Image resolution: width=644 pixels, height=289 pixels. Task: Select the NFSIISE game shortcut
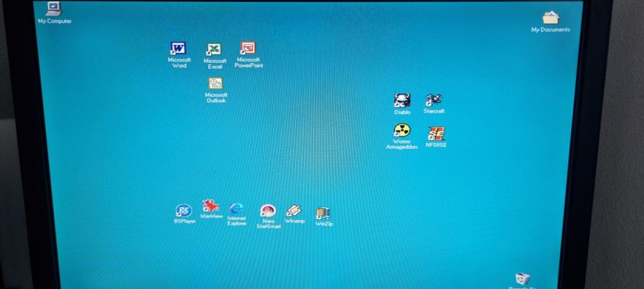(436, 134)
